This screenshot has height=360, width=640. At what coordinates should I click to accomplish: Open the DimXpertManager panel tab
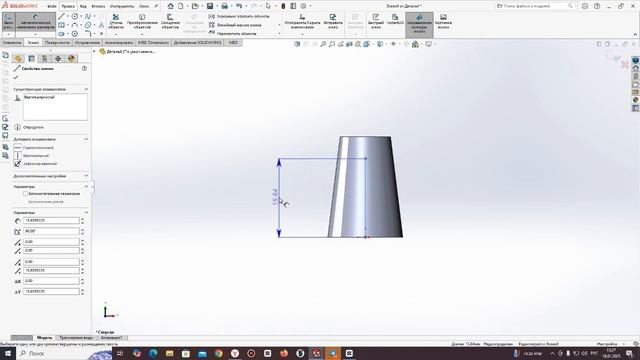[58, 59]
